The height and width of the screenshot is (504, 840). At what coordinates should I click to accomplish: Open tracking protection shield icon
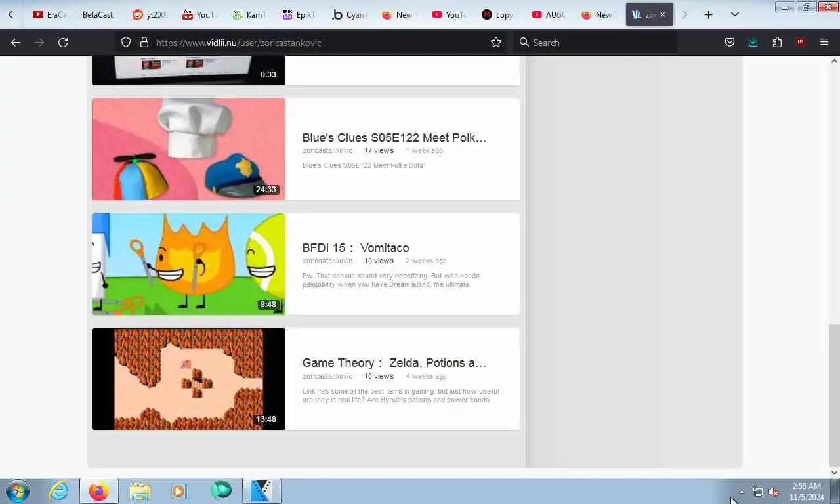(x=126, y=42)
